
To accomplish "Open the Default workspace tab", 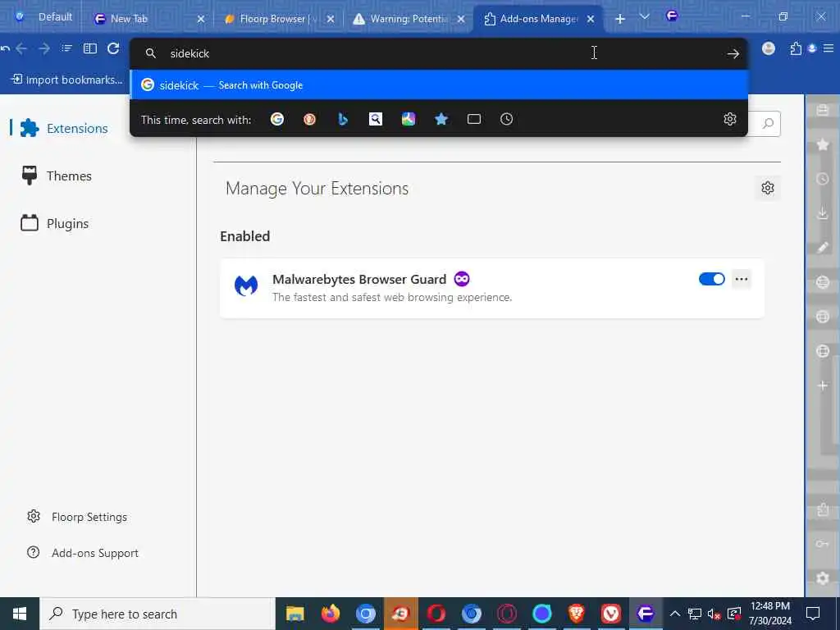I will point(45,17).
